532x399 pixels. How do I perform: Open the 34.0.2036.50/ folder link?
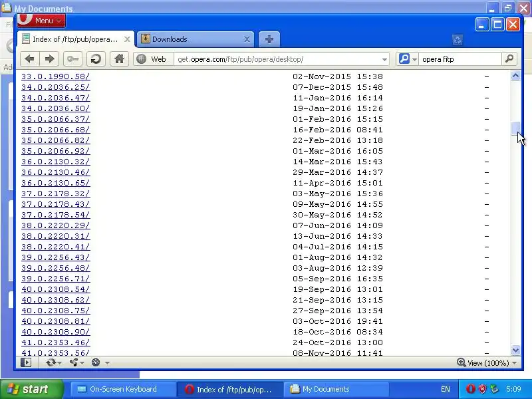click(56, 108)
